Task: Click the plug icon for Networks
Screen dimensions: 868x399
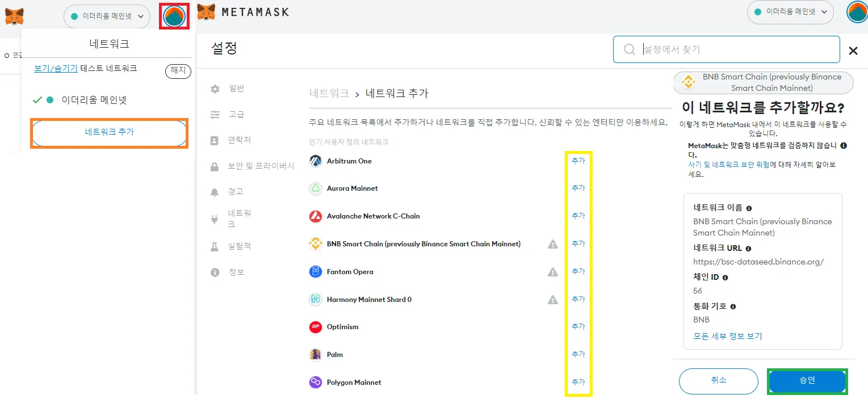Action: tap(215, 219)
